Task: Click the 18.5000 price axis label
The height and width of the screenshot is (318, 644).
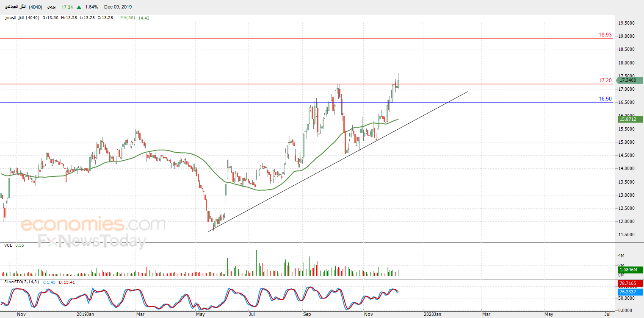Action: [627, 50]
